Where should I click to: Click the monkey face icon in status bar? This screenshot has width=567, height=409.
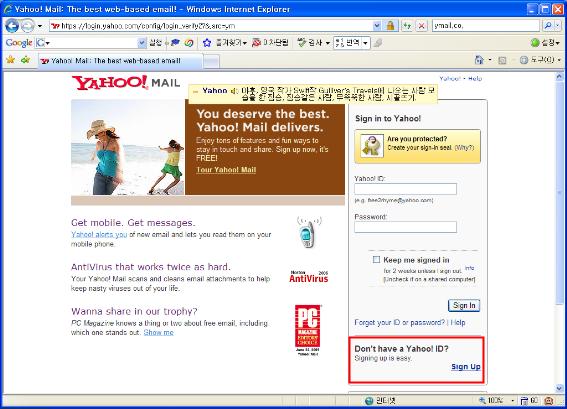pyautogui.click(x=549, y=400)
